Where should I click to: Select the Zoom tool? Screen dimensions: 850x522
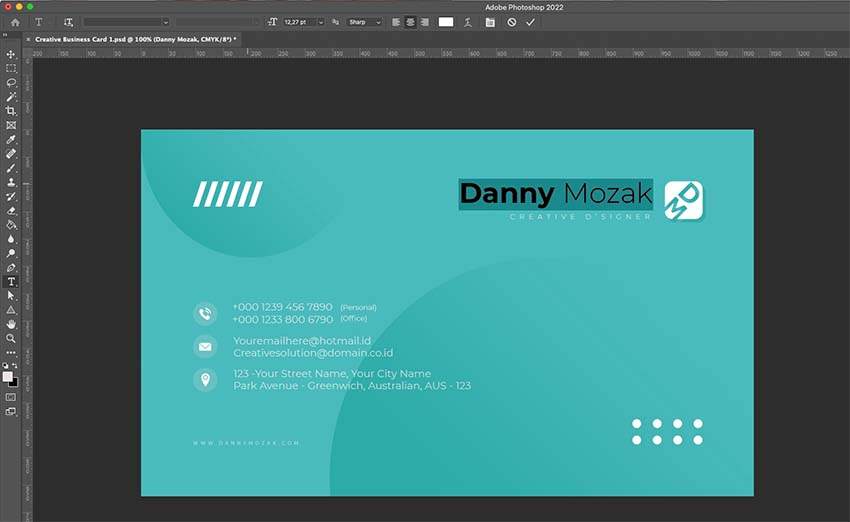tap(11, 338)
